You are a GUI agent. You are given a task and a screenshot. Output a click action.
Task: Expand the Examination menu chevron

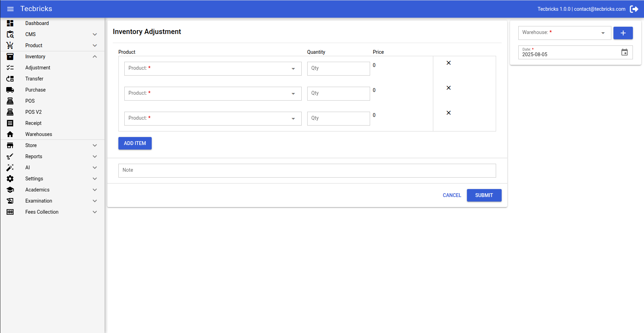(95, 201)
